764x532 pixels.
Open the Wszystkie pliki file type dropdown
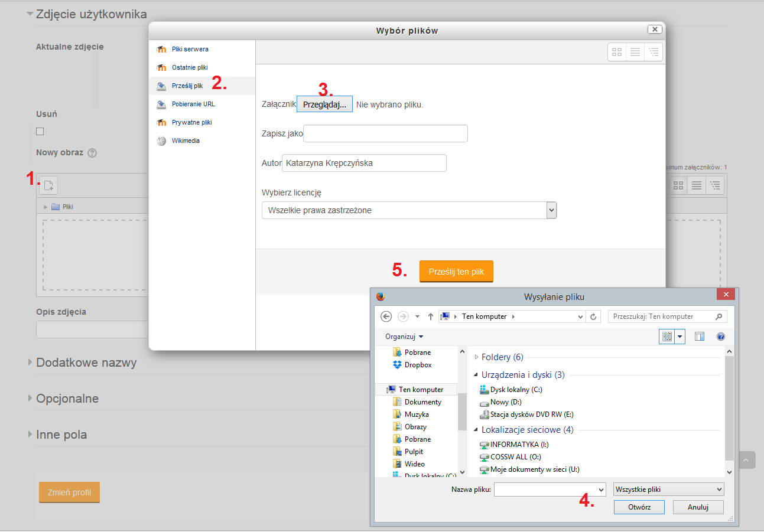click(669, 489)
